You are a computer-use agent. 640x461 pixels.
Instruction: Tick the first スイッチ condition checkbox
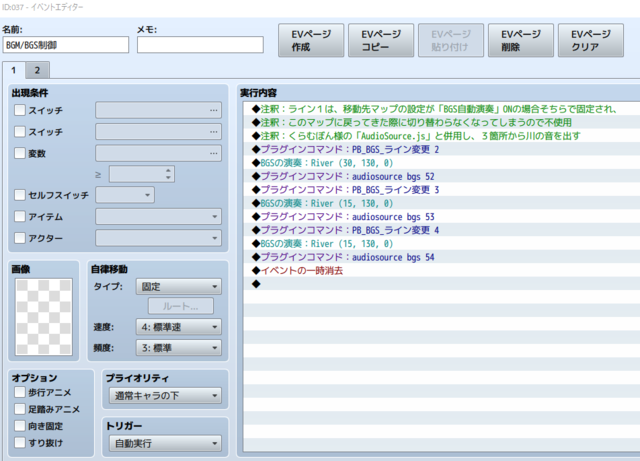20,110
